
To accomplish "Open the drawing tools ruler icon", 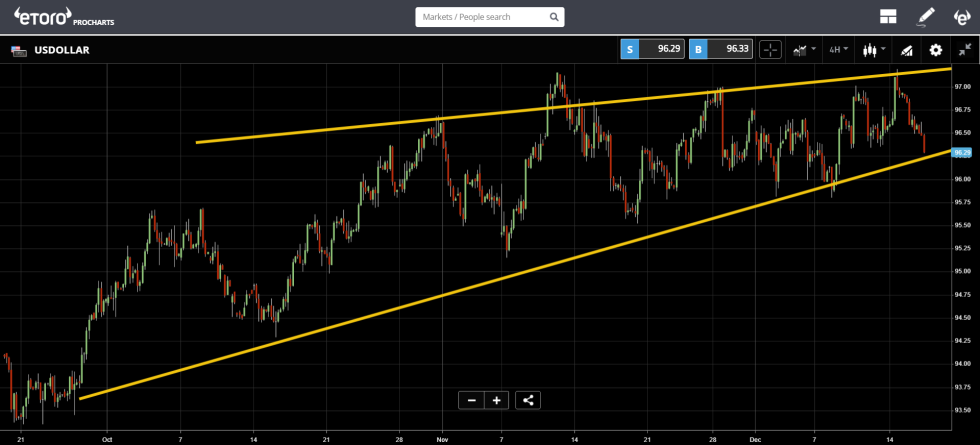I will pos(907,49).
